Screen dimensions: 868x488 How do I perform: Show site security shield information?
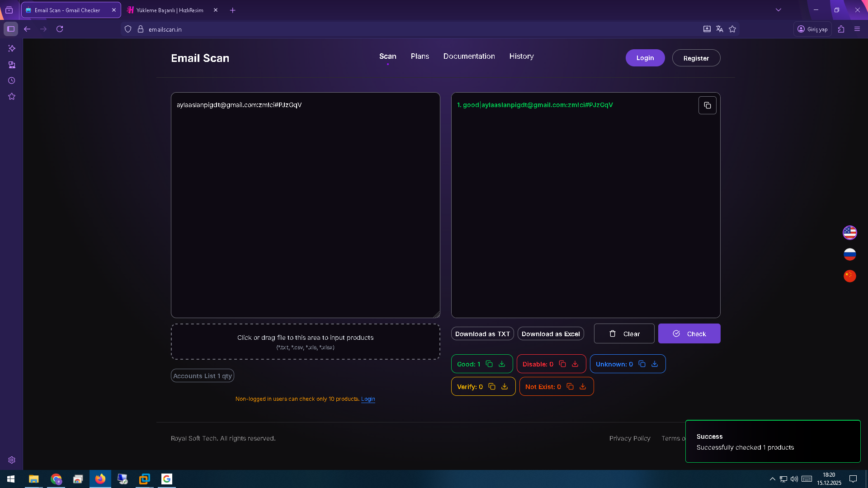tap(128, 29)
